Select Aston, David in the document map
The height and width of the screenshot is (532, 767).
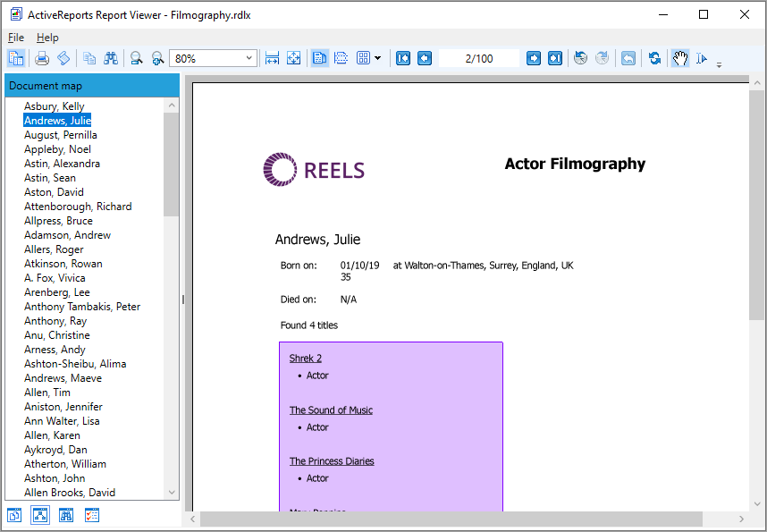(54, 192)
